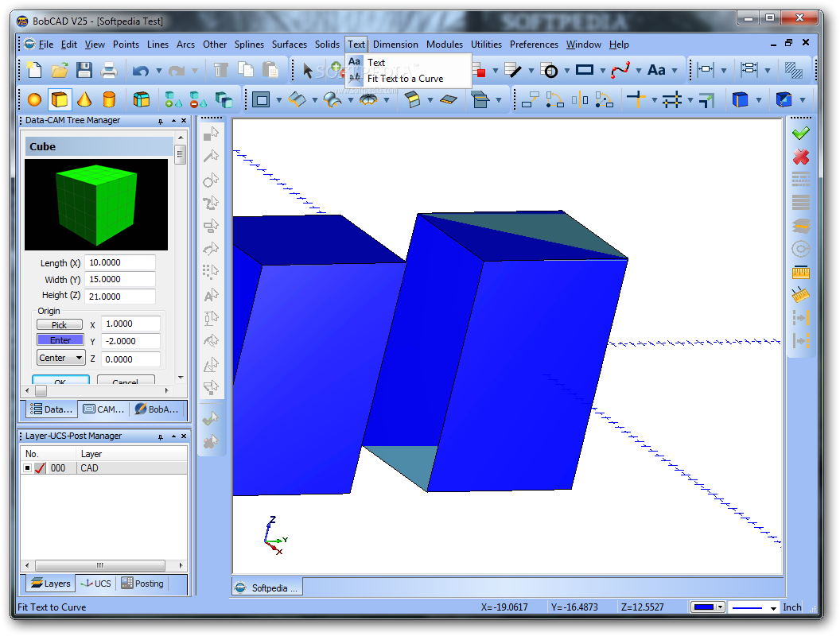Image resolution: width=840 pixels, height=636 pixels.
Task: Click the origin Y value field
Action: click(x=130, y=341)
